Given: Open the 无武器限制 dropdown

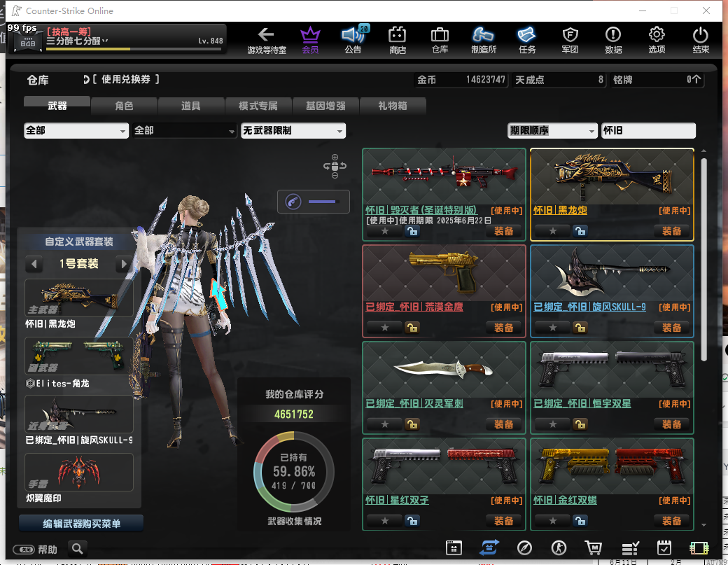Looking at the screenshot, I should click(x=293, y=130).
